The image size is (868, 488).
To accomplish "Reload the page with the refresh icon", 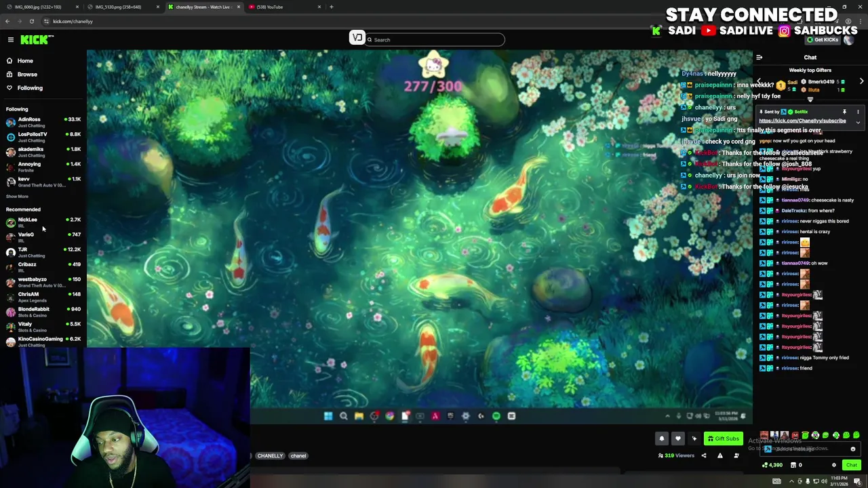I will point(31,21).
